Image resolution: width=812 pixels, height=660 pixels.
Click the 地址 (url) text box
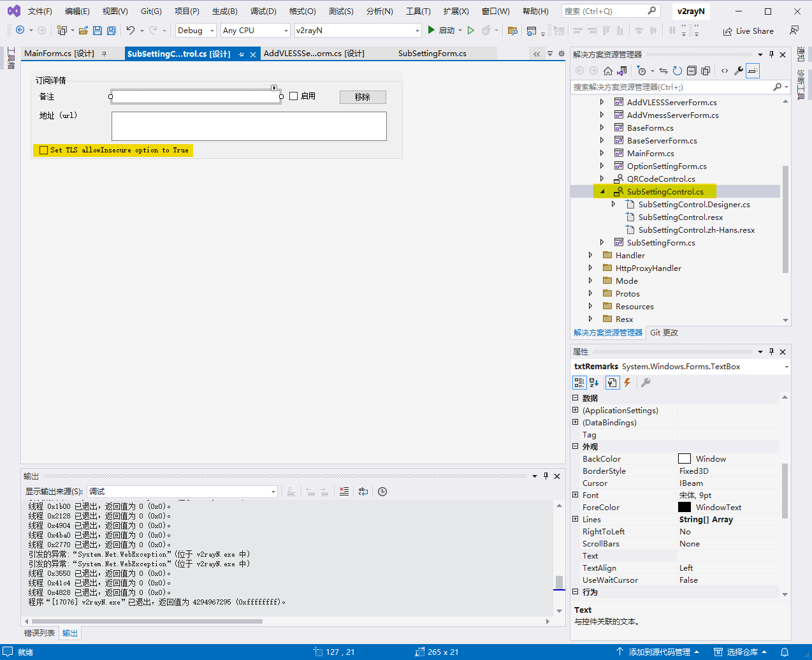point(249,126)
